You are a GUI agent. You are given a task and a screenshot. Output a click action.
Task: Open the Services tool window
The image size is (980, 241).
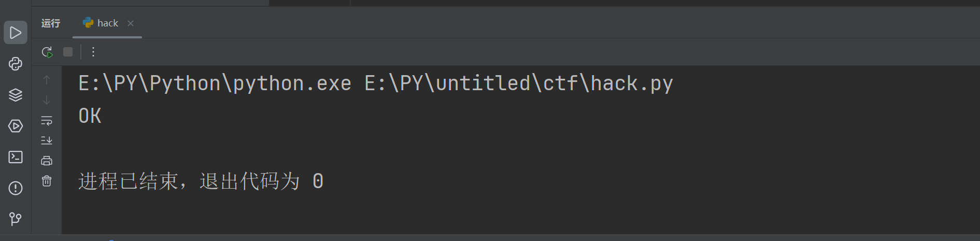point(16,126)
